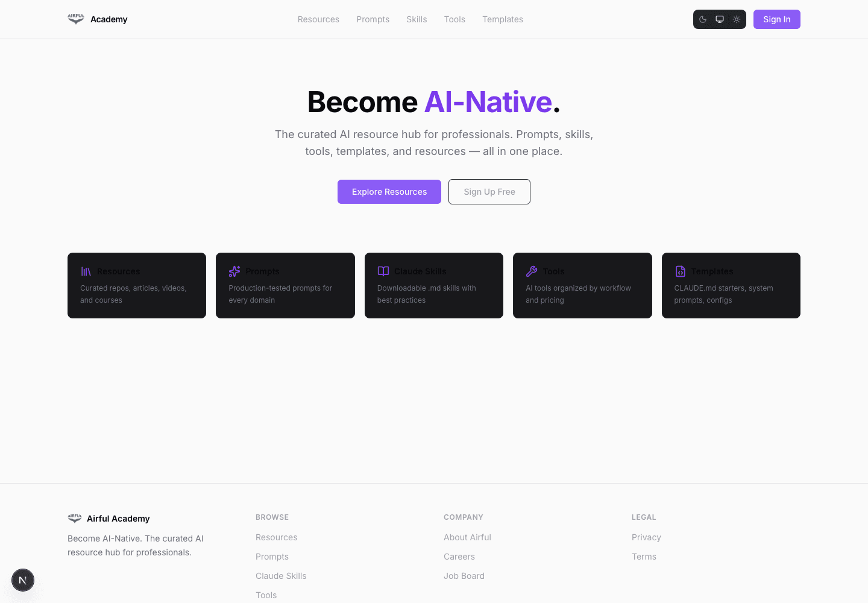This screenshot has height=603, width=868.
Task: Click the BROWSE footer heading
Action: pyautogui.click(x=272, y=517)
